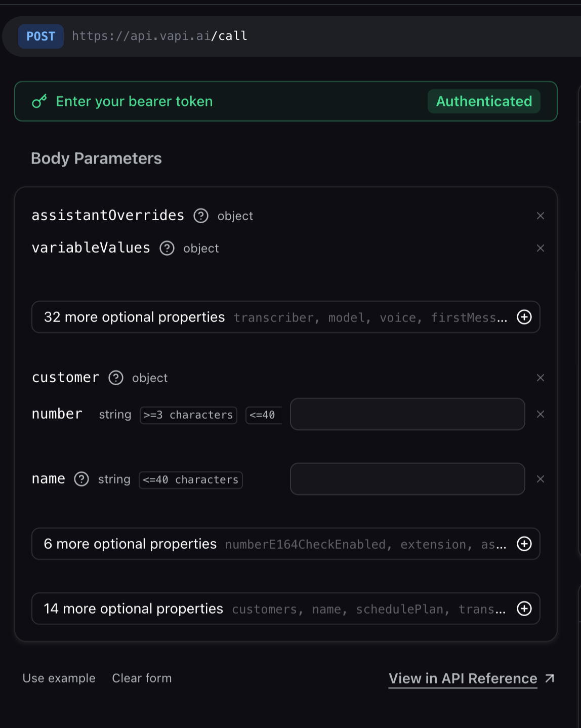The height and width of the screenshot is (728, 581).
Task: Click the help icon next to assistantOverrides
Action: coord(201,216)
